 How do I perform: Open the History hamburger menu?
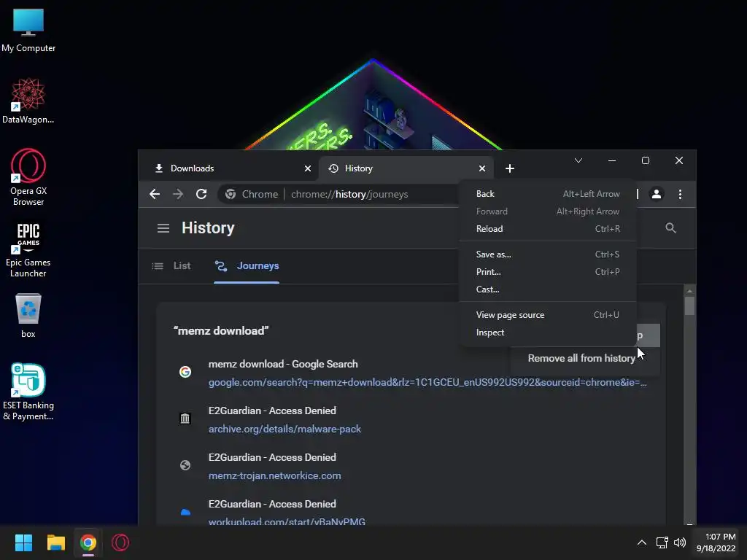[x=163, y=228]
